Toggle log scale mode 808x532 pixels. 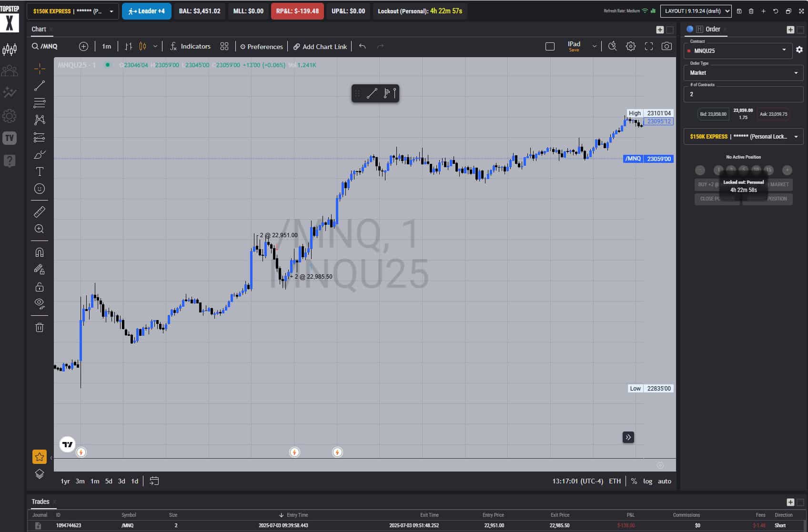[647, 481]
